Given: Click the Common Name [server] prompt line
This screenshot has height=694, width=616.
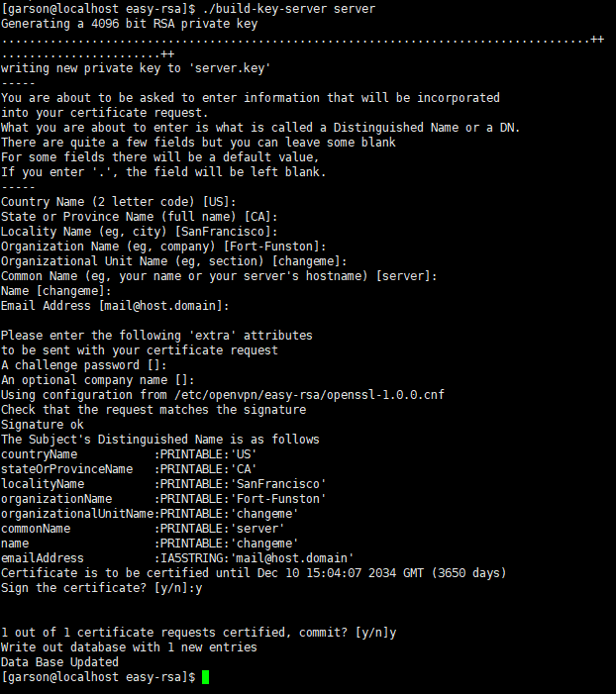Looking at the screenshot, I should (219, 276).
